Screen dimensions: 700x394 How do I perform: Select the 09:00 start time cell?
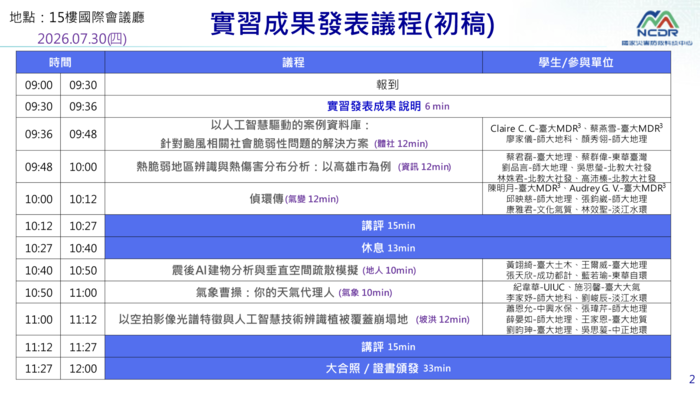38,85
